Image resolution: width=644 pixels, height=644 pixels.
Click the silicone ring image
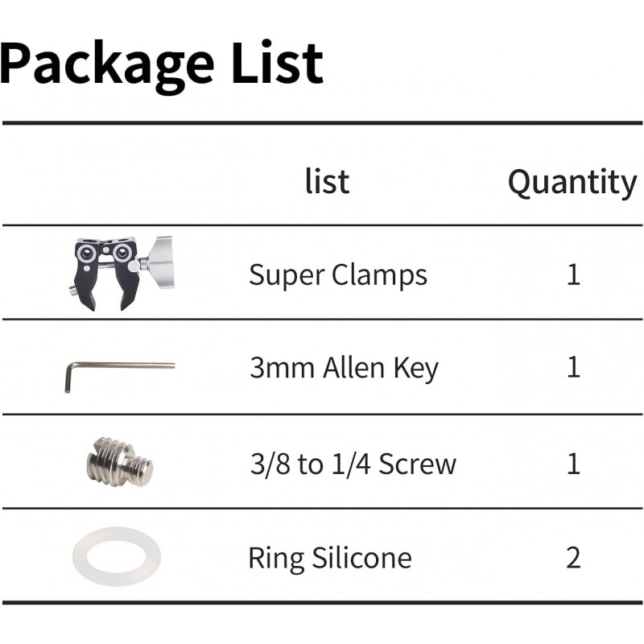coord(117,556)
